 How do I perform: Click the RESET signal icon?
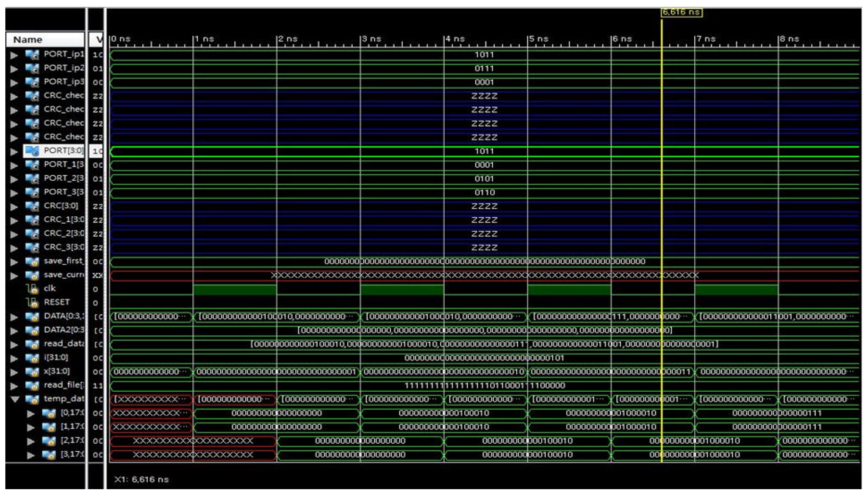coord(32,303)
